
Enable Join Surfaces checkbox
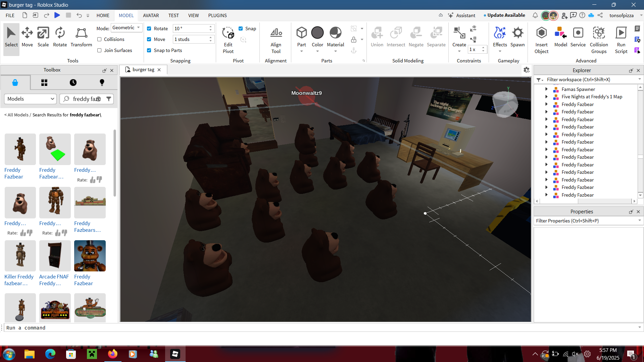[x=99, y=50]
